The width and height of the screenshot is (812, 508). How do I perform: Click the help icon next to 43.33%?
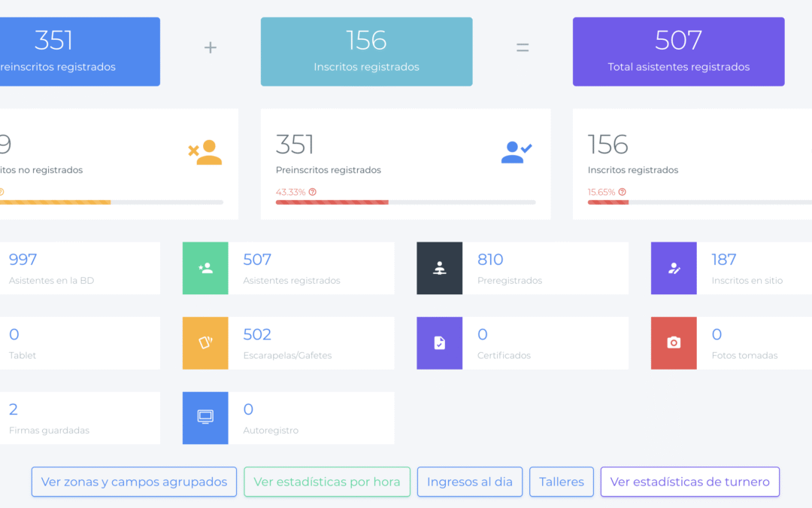point(312,192)
